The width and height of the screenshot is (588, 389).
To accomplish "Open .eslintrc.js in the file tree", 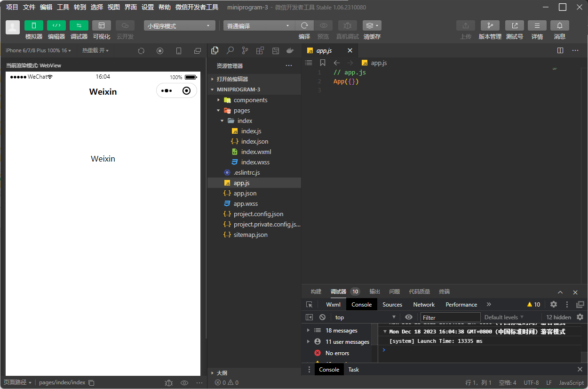I will tap(254, 172).
